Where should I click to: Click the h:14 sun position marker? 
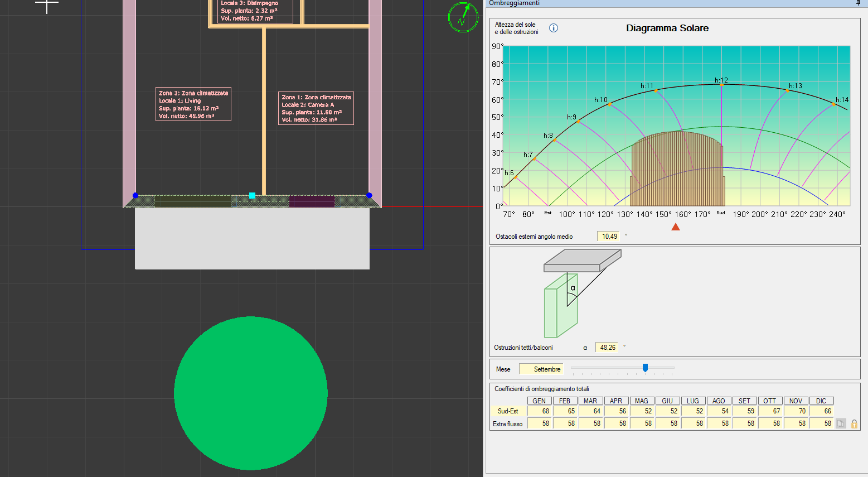834,104
